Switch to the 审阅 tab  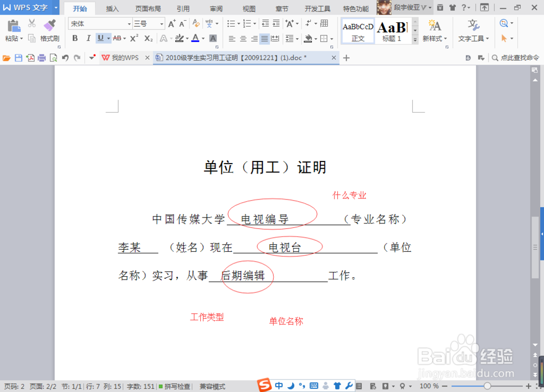click(x=216, y=9)
